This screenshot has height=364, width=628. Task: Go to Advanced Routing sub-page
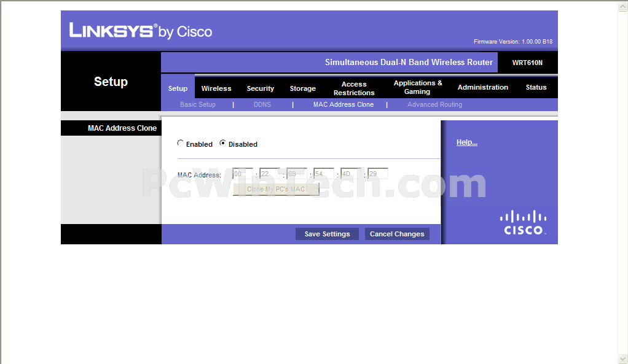(x=434, y=104)
